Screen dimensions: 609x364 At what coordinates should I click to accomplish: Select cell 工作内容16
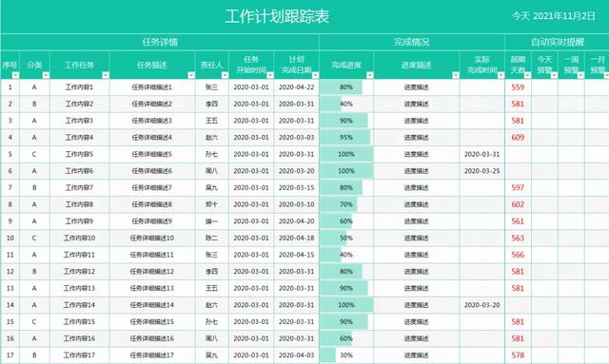point(79,338)
